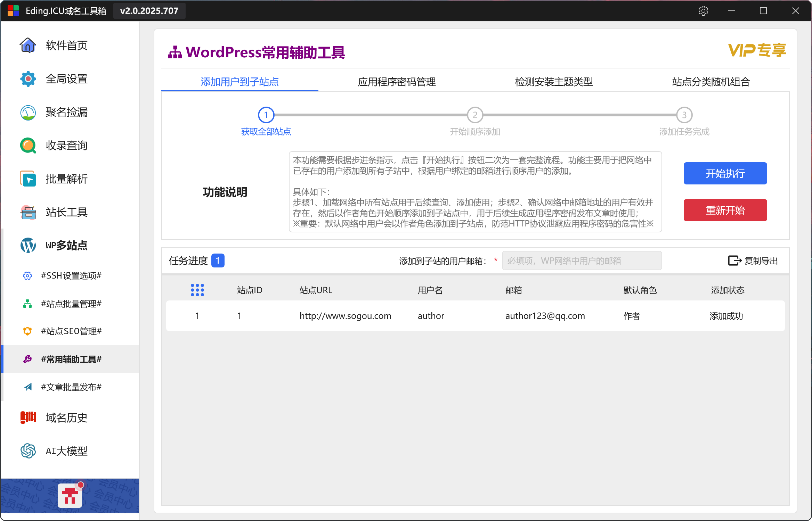Click the #常用辅助工具# wrench icon
This screenshot has width=812, height=521.
tap(27, 359)
